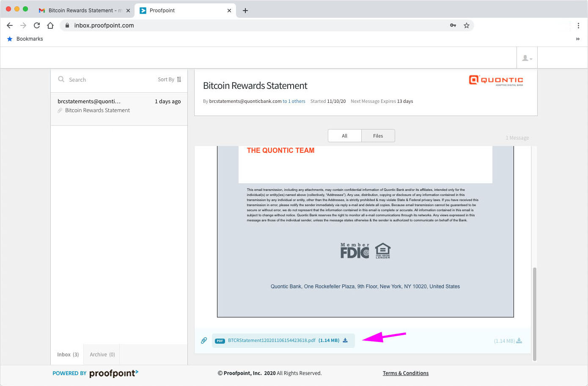Click the paperclip icon in message list row
Screen dimensions: 588x386
pos(60,110)
